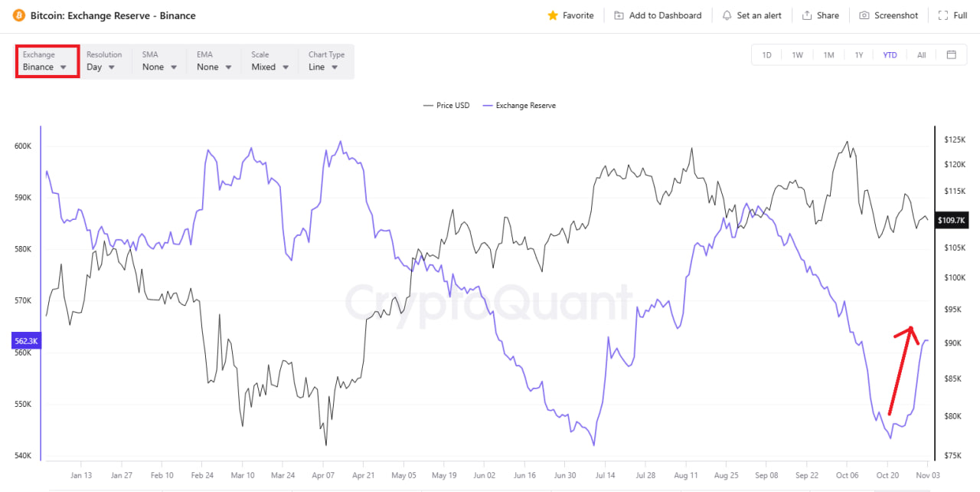
Task: Click the 562.3K value label on y-axis
Action: 25,340
